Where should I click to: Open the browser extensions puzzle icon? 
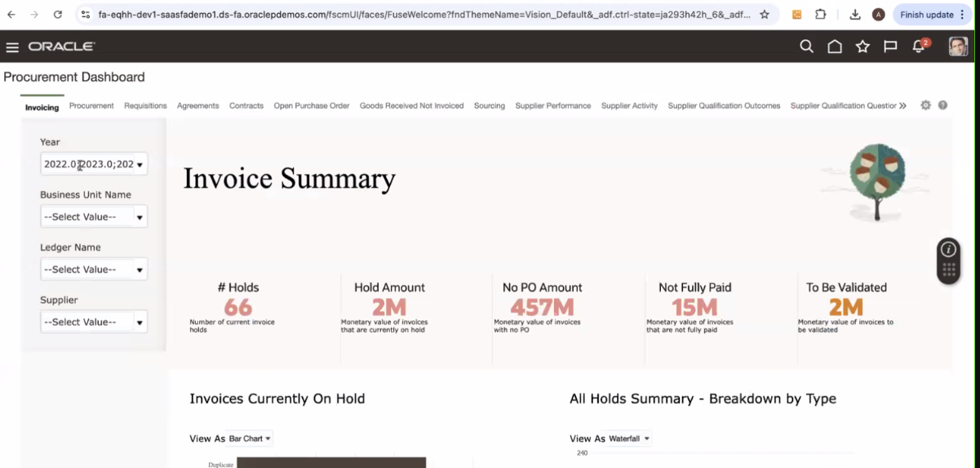click(821, 15)
